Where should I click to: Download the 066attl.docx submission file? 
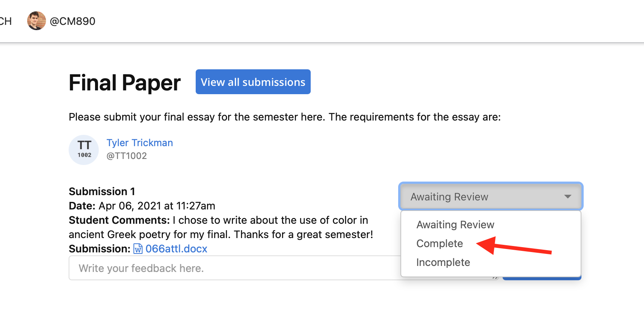(x=176, y=249)
